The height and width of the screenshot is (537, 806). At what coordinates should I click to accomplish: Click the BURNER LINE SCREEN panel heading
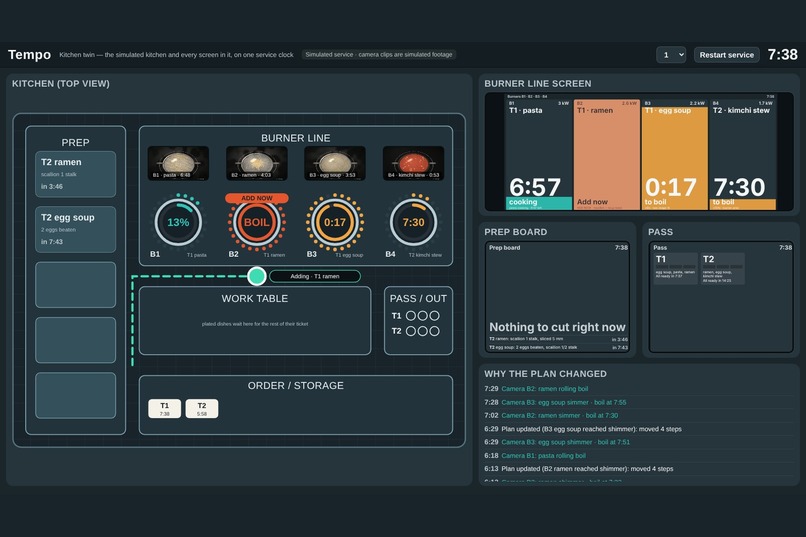click(x=538, y=84)
